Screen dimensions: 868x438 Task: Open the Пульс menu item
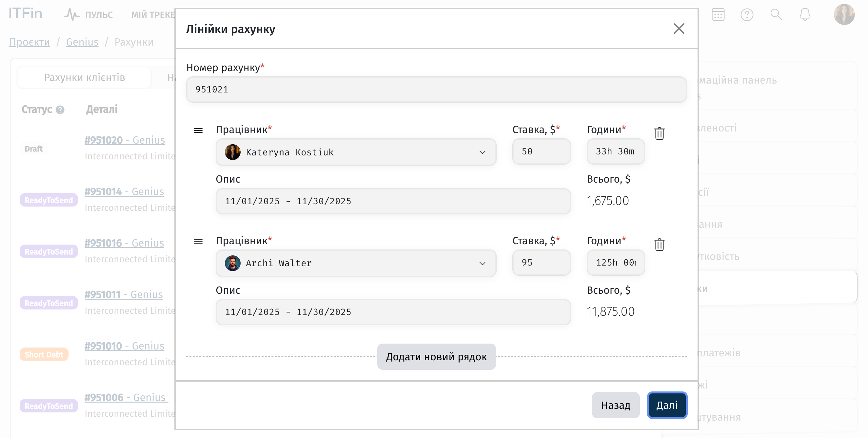[x=89, y=15]
